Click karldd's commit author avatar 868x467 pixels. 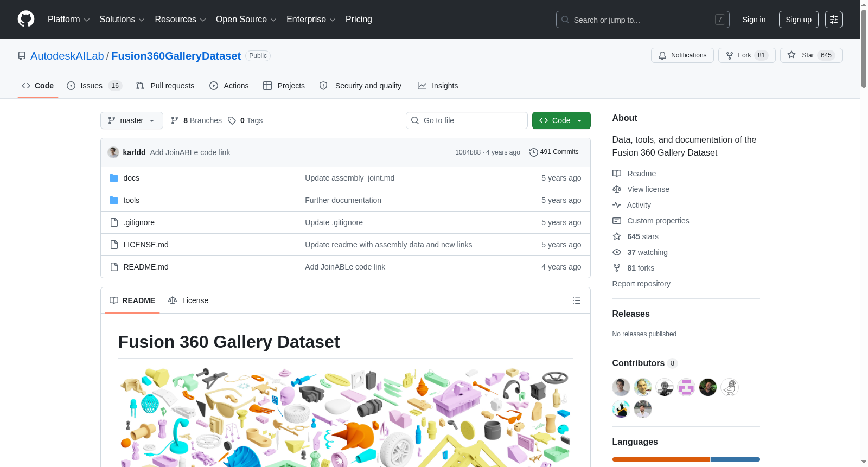tap(113, 152)
